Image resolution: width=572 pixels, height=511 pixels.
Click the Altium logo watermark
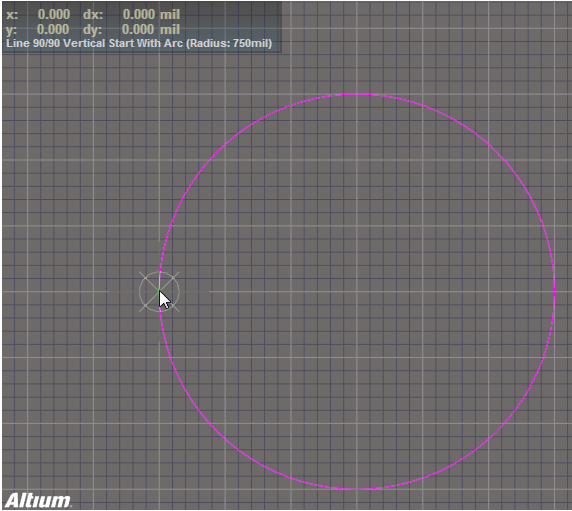pyautogui.click(x=38, y=500)
